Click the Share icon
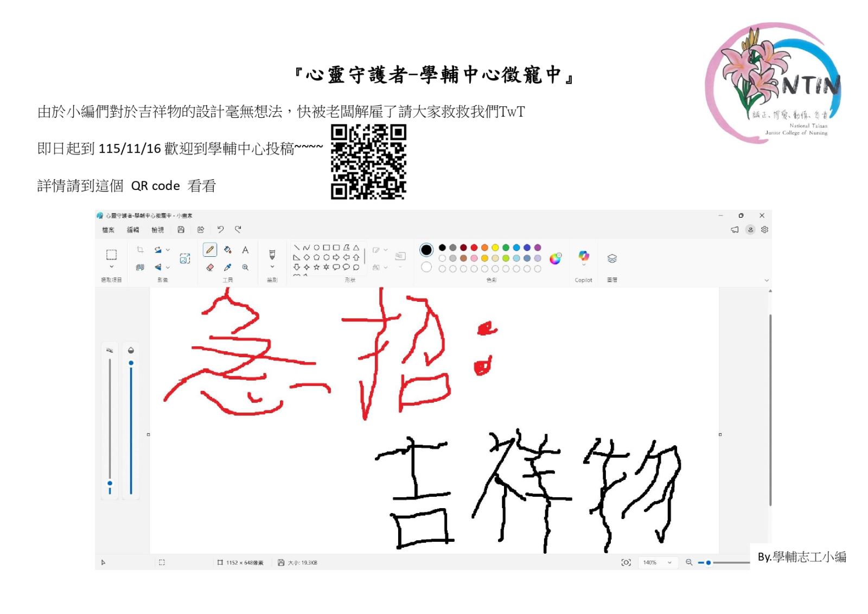Image resolution: width=868 pixels, height=614 pixels. (x=201, y=230)
